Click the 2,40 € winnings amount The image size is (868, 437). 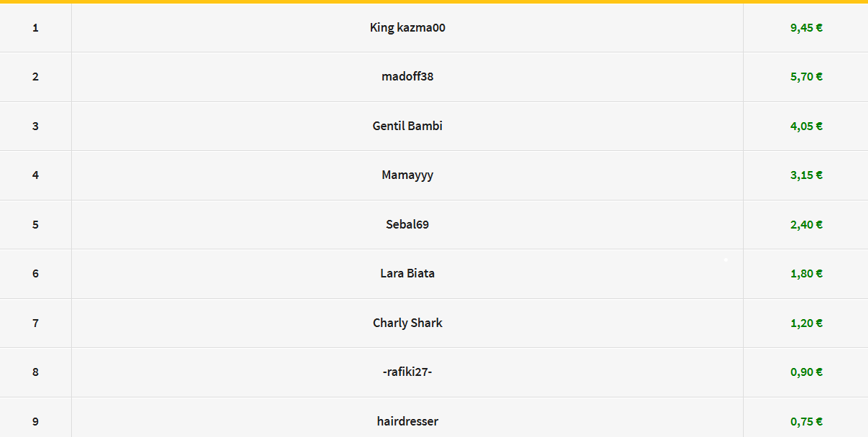(x=806, y=224)
